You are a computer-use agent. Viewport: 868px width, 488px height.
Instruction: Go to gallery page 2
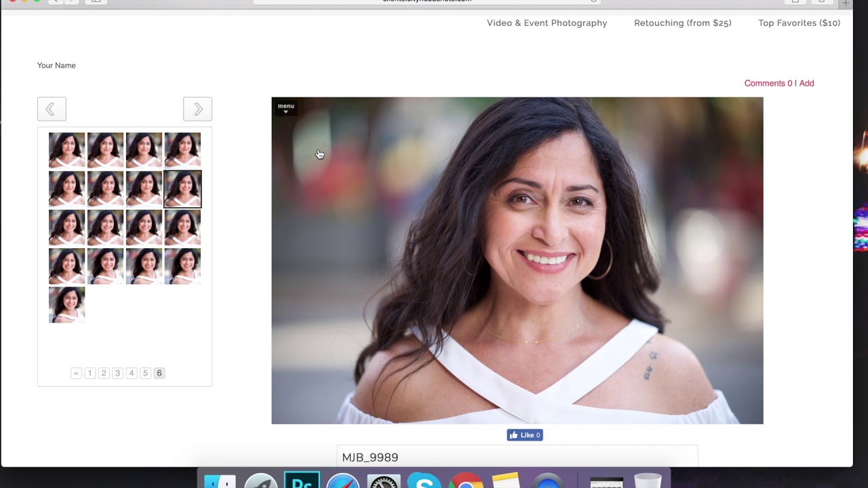104,373
